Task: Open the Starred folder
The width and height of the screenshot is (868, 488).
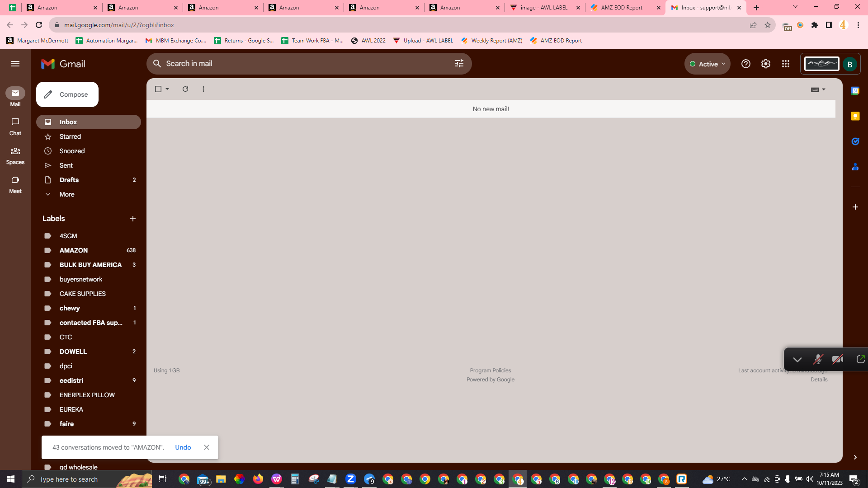Action: tap(89, 136)
